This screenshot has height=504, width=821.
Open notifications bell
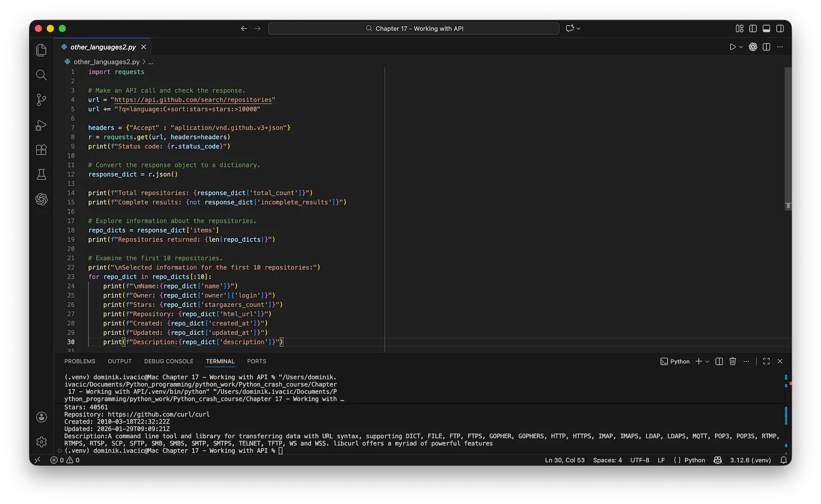(x=783, y=460)
